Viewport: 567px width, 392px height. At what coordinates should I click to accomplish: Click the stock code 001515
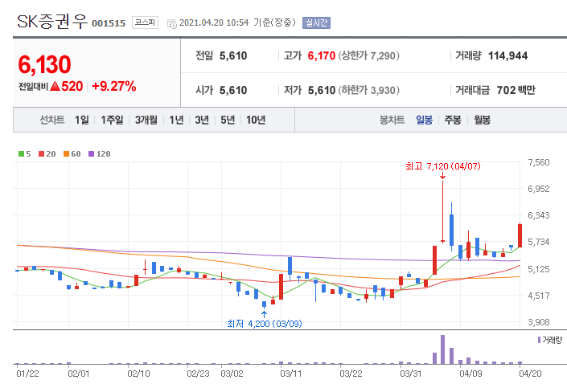click(x=109, y=23)
